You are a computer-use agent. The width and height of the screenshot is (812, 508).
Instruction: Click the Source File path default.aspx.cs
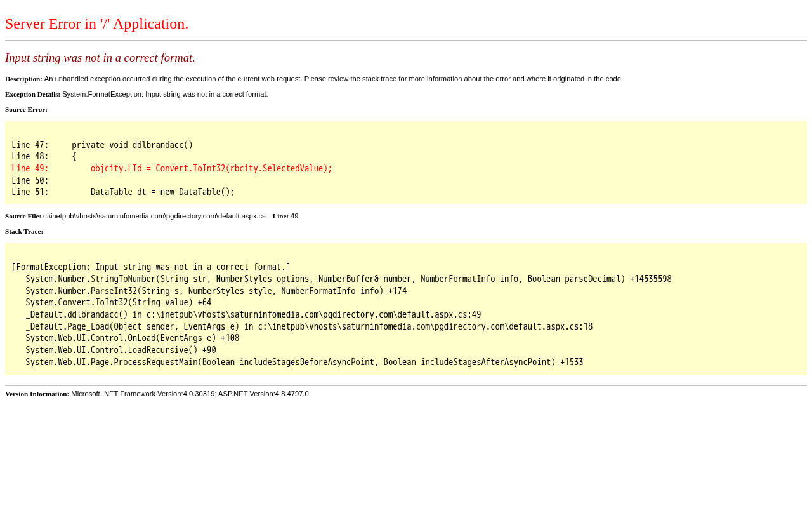[154, 216]
